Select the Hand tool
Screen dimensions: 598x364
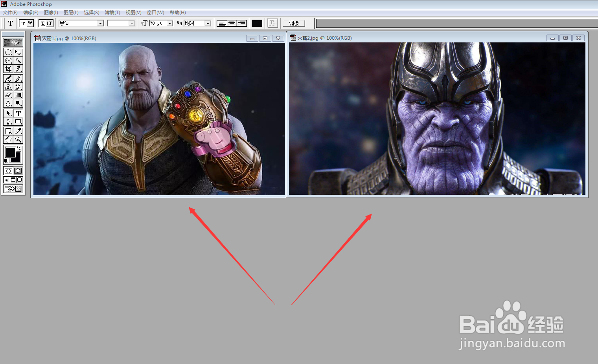(x=8, y=139)
